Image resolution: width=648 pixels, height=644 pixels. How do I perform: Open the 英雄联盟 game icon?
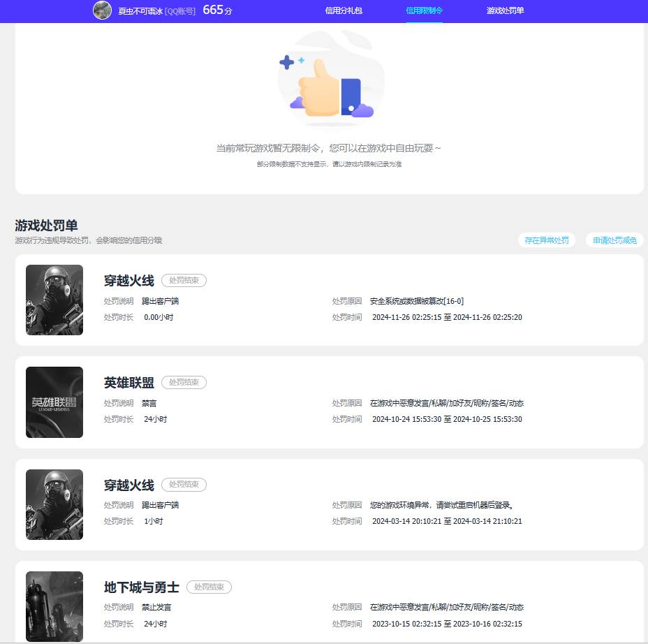click(54, 402)
